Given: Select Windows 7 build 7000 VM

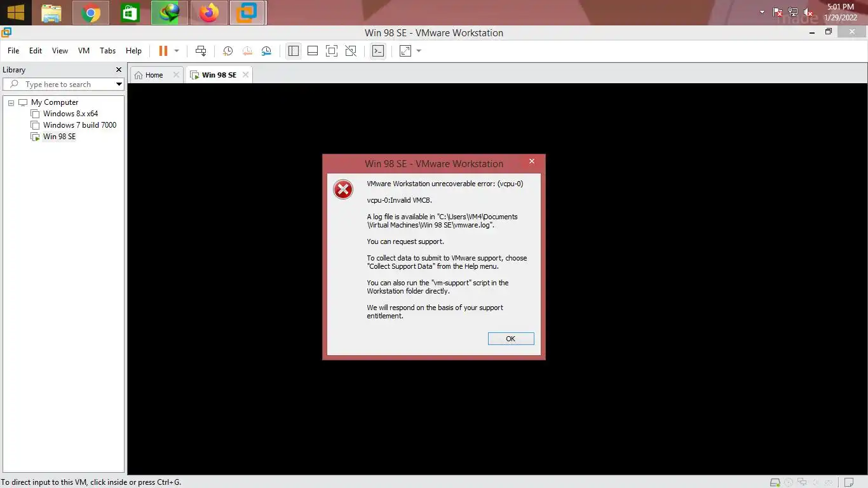Looking at the screenshot, I should click(x=79, y=125).
